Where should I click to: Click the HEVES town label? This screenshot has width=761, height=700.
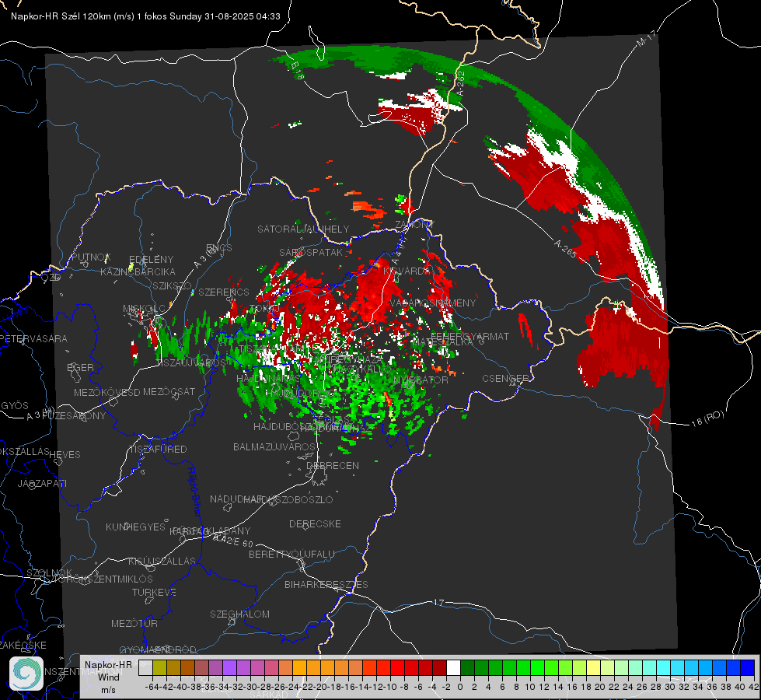65,455
